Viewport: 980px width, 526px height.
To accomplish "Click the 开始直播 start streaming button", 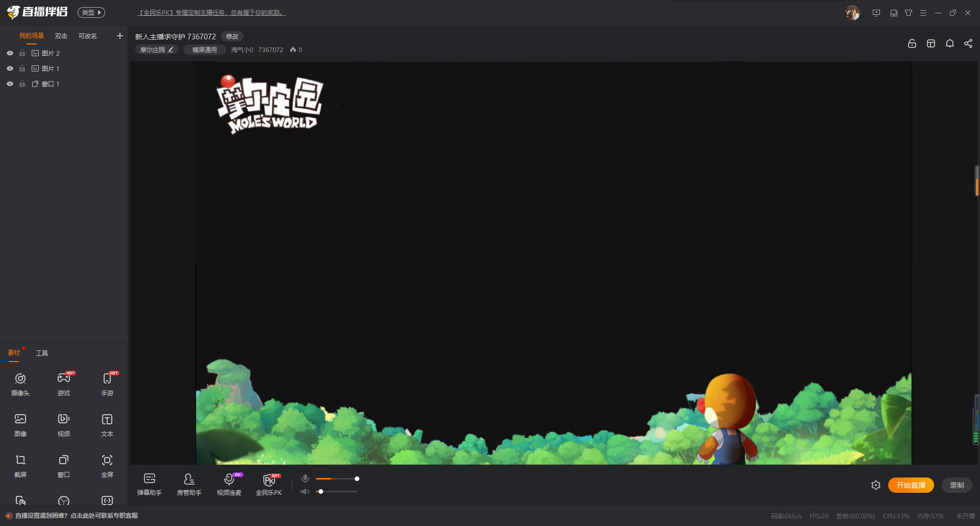I will point(911,485).
